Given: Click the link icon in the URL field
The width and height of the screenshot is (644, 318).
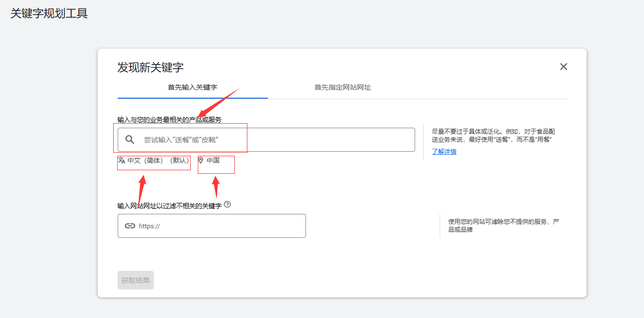Looking at the screenshot, I should 130,226.
